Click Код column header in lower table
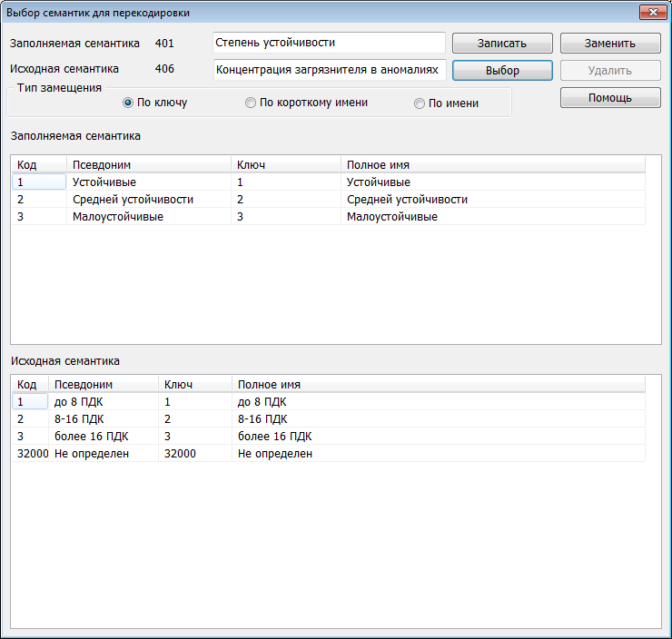 [x=30, y=385]
